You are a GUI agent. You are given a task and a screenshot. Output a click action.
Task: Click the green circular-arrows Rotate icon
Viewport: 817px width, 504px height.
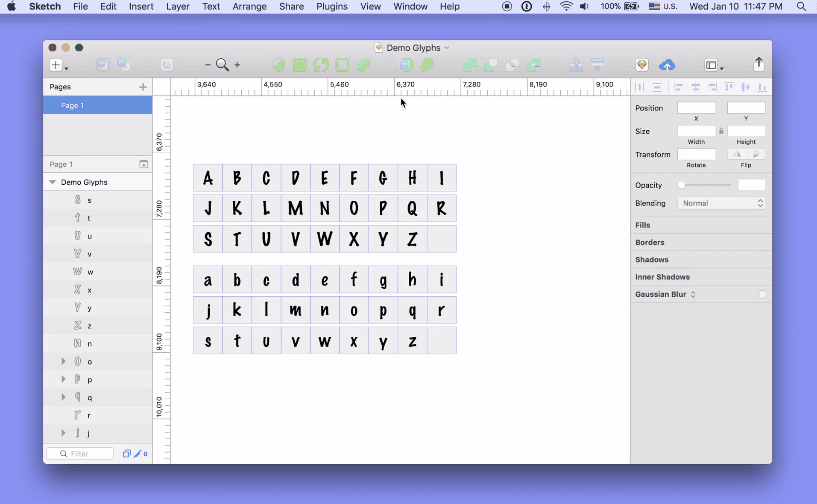coord(321,65)
